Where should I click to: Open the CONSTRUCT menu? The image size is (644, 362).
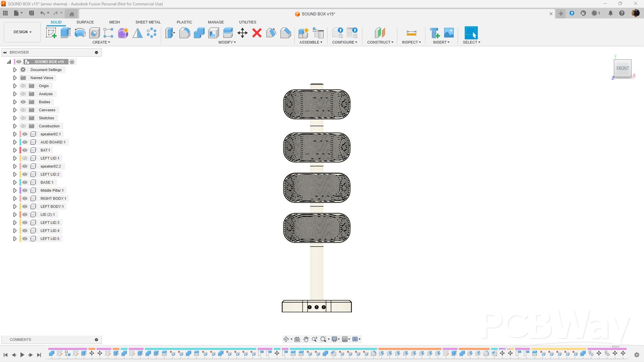[380, 42]
